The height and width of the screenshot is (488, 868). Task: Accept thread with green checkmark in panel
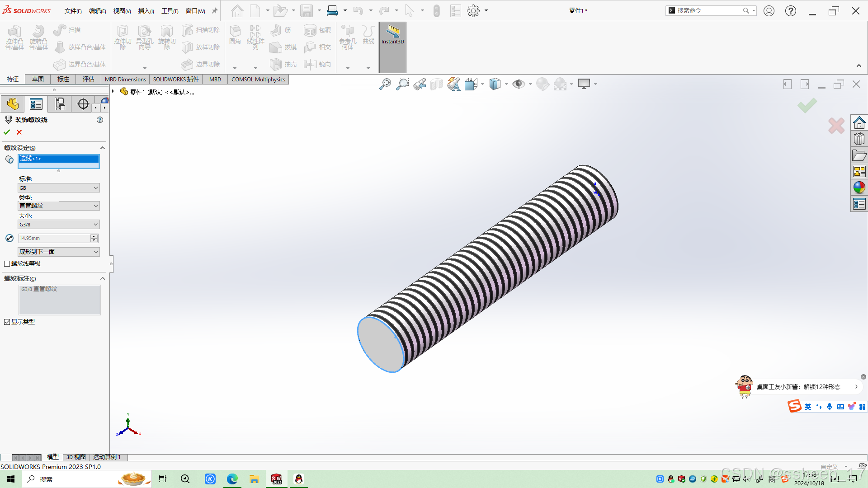coord(7,132)
